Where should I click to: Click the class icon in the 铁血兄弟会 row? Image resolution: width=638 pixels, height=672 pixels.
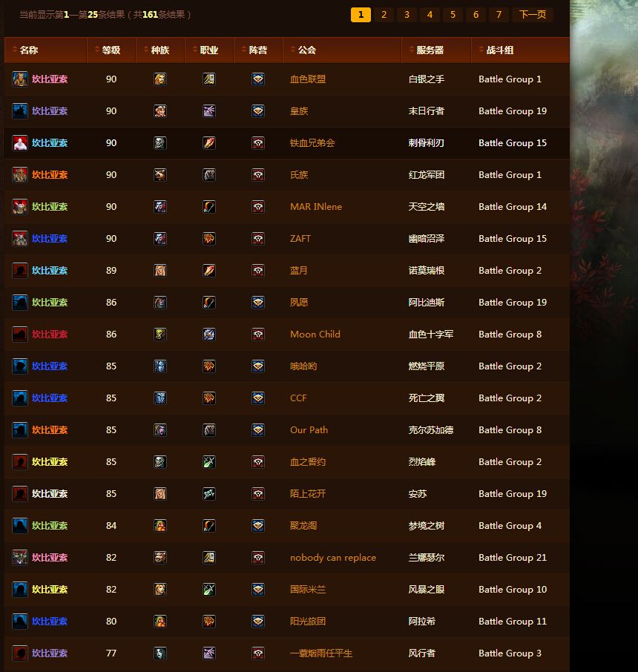coord(208,143)
